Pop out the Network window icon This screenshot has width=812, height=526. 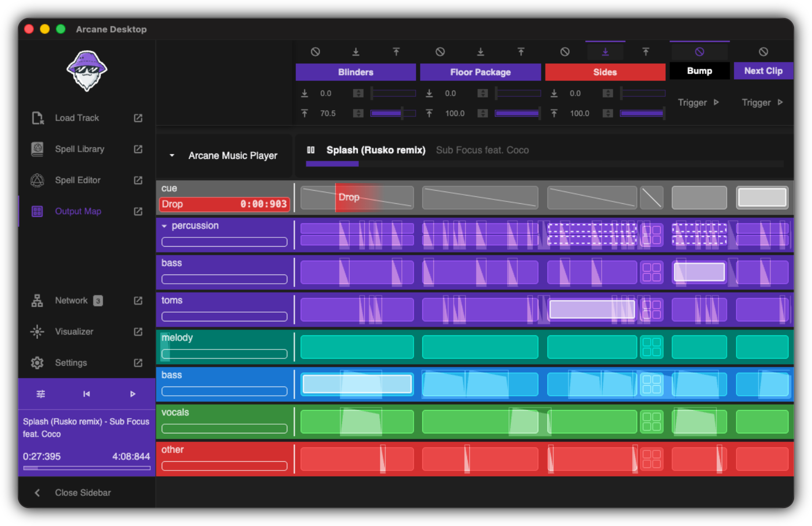tap(138, 300)
